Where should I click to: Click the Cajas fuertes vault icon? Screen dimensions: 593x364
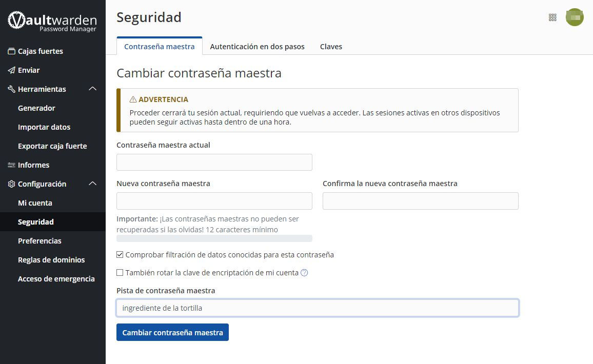[x=11, y=51]
